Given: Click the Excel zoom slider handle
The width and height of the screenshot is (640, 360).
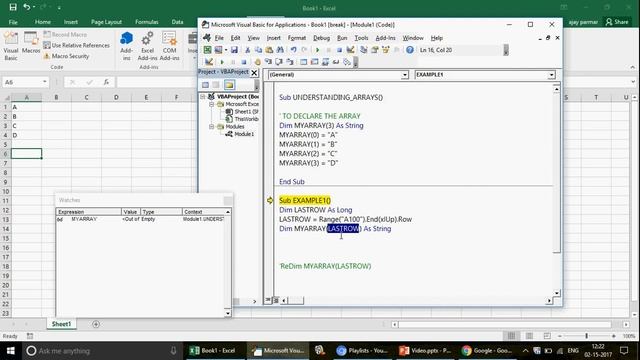Looking at the screenshot, I should click(587, 336).
